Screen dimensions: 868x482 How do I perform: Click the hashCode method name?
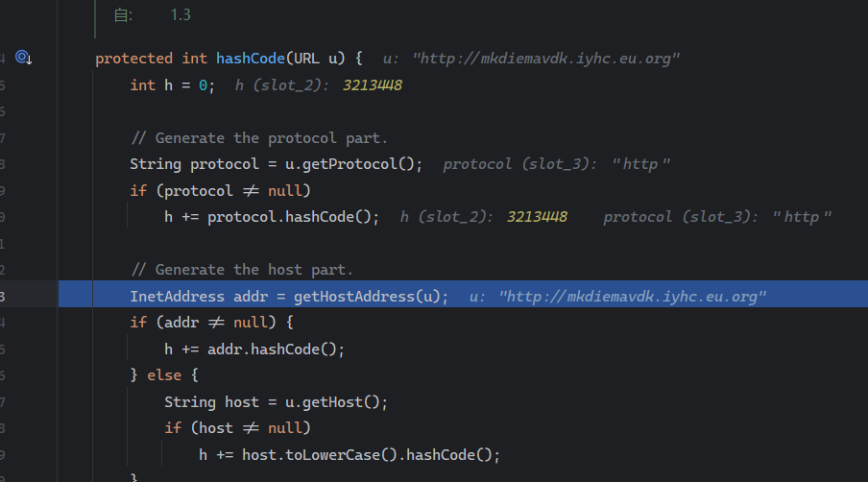pos(251,59)
